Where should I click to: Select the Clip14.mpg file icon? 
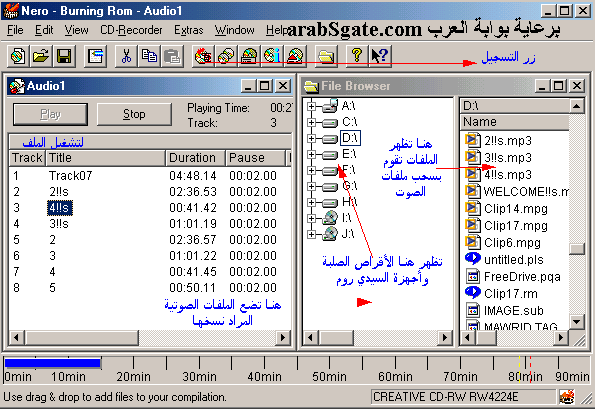point(472,208)
